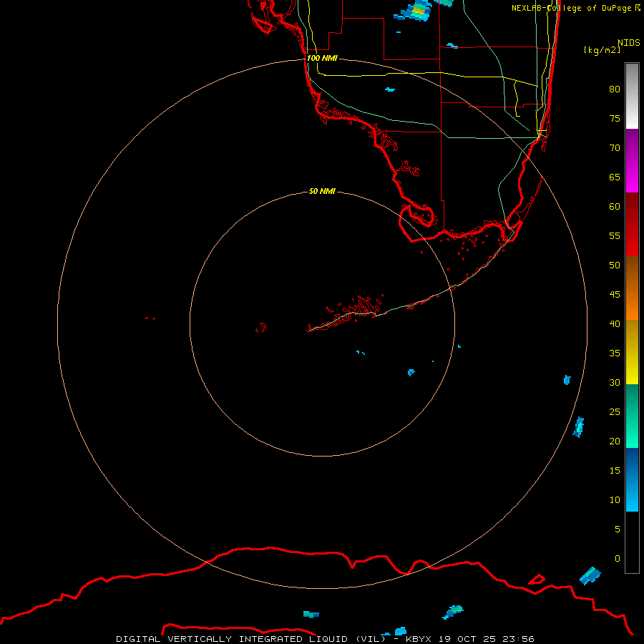Pick the blue segment of the color bar
This screenshot has width=644, height=644.
[632, 479]
